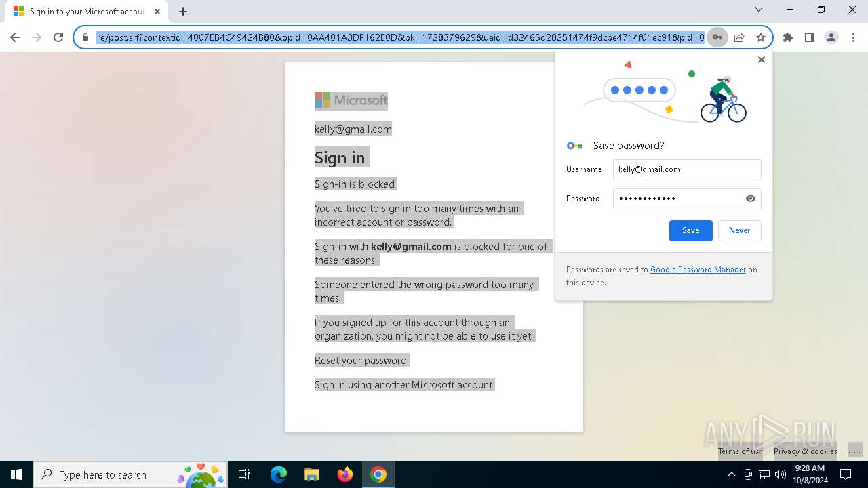Click Reset your password
The image size is (868, 488).
click(x=361, y=361)
